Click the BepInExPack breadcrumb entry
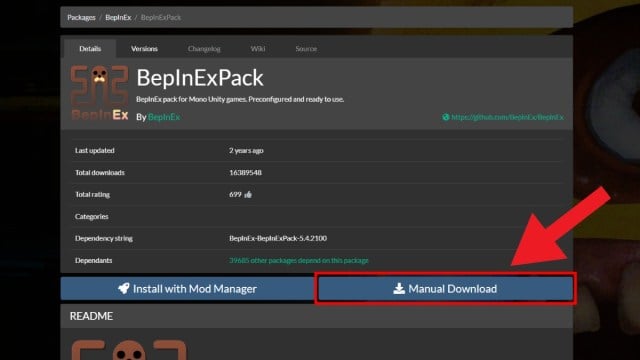640x360 pixels. click(161, 18)
